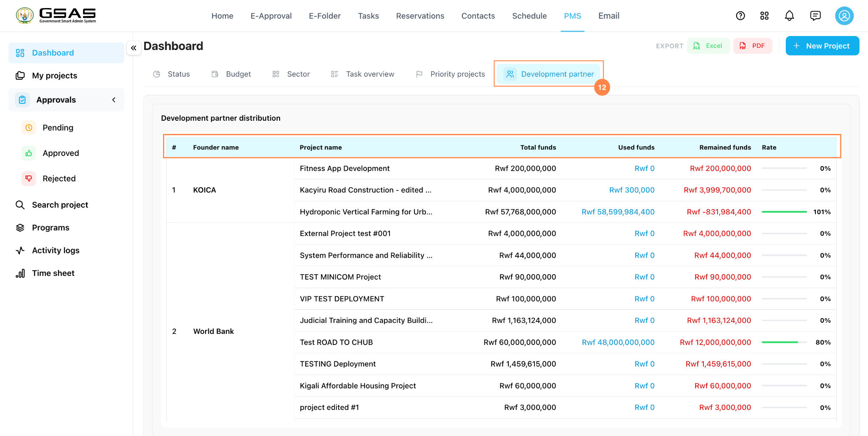
Task: Open the E-Folder menu
Action: (325, 16)
